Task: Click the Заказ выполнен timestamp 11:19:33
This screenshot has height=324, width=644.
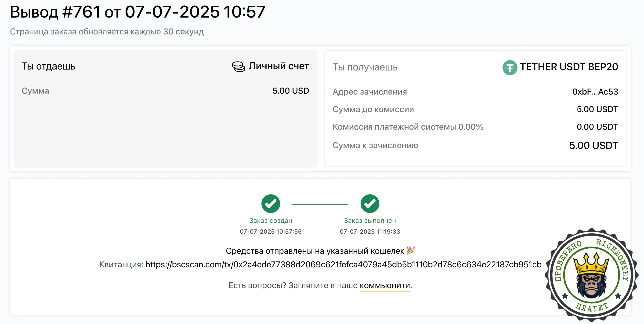Action: click(370, 232)
